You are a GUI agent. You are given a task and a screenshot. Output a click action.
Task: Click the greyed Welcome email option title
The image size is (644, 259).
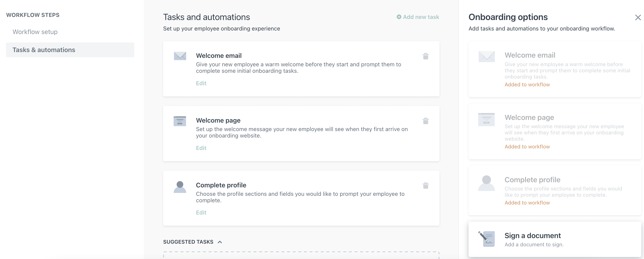click(530, 55)
